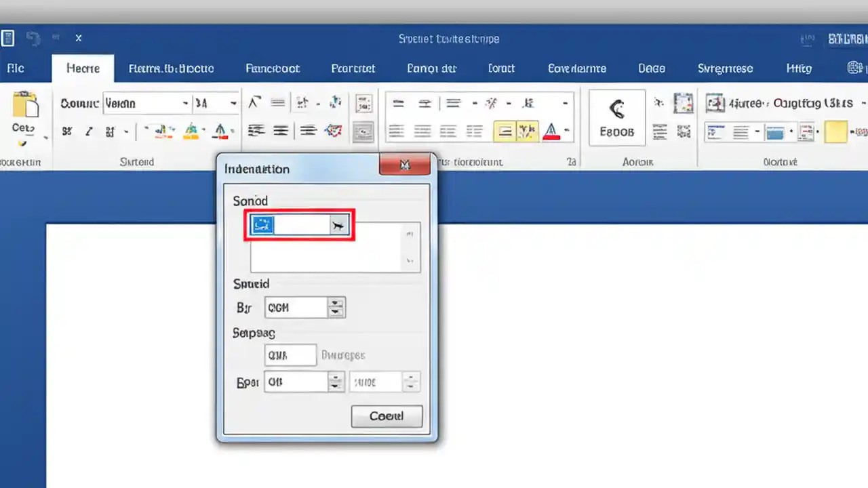Select the Bold formatting icon
This screenshot has width=868, height=488.
point(66,131)
